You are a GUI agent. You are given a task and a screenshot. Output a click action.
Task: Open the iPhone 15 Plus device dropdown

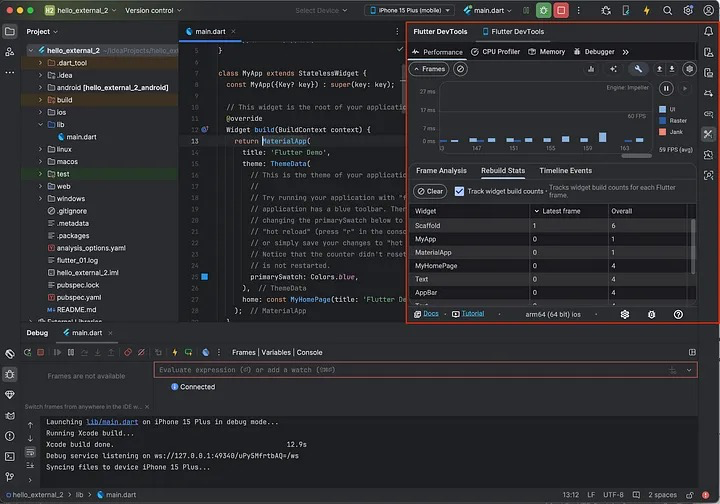click(x=410, y=10)
